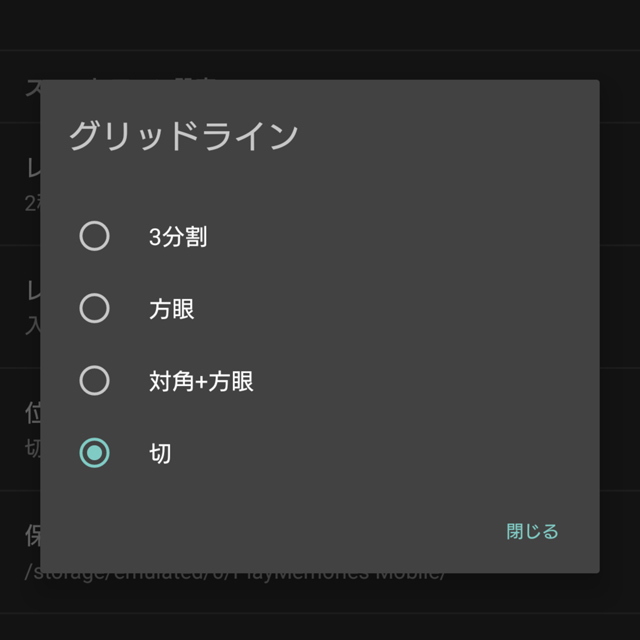Image resolution: width=640 pixels, height=640 pixels.
Task: Click the dimmed top bar above the dialog
Action: (x=320, y=25)
